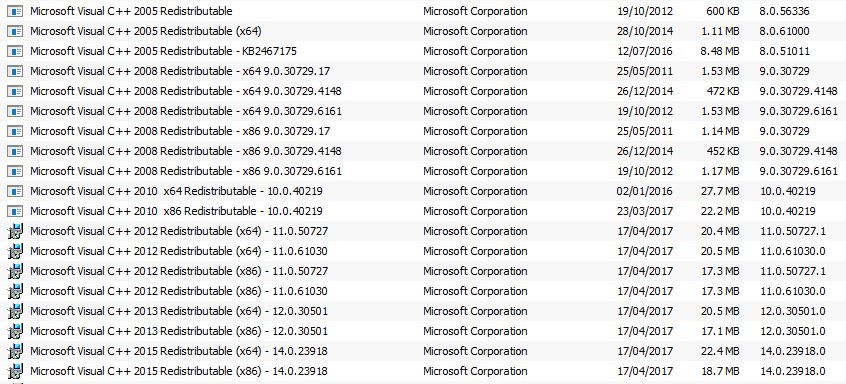Click install date 02/01/2016

(x=645, y=190)
